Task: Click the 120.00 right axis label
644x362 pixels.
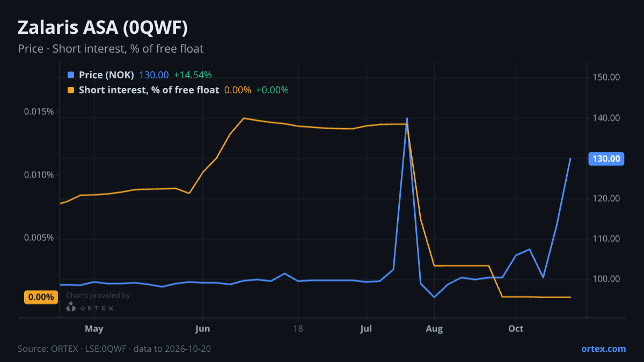Action: (606, 198)
